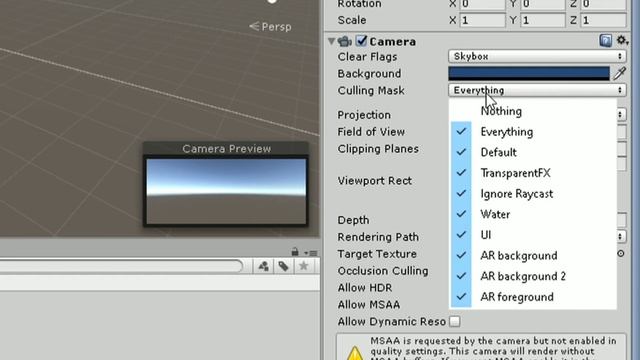Click the Allow MSAA label

click(x=369, y=304)
